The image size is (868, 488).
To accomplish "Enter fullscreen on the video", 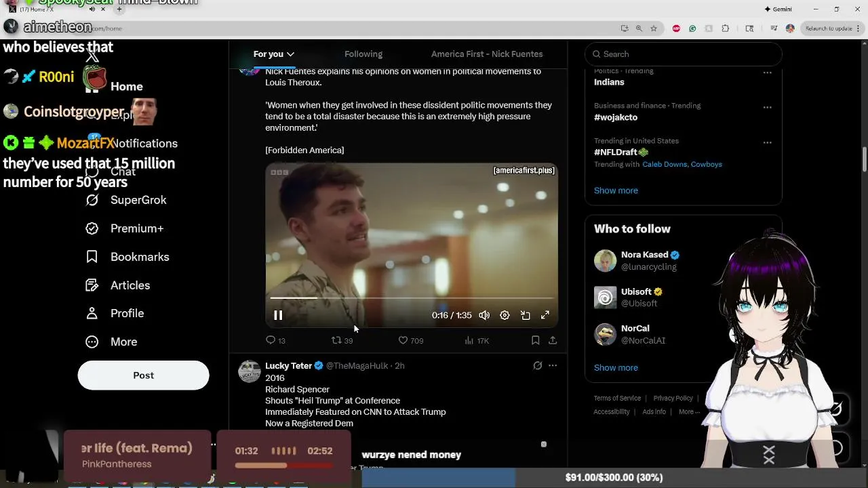I will [x=545, y=315].
